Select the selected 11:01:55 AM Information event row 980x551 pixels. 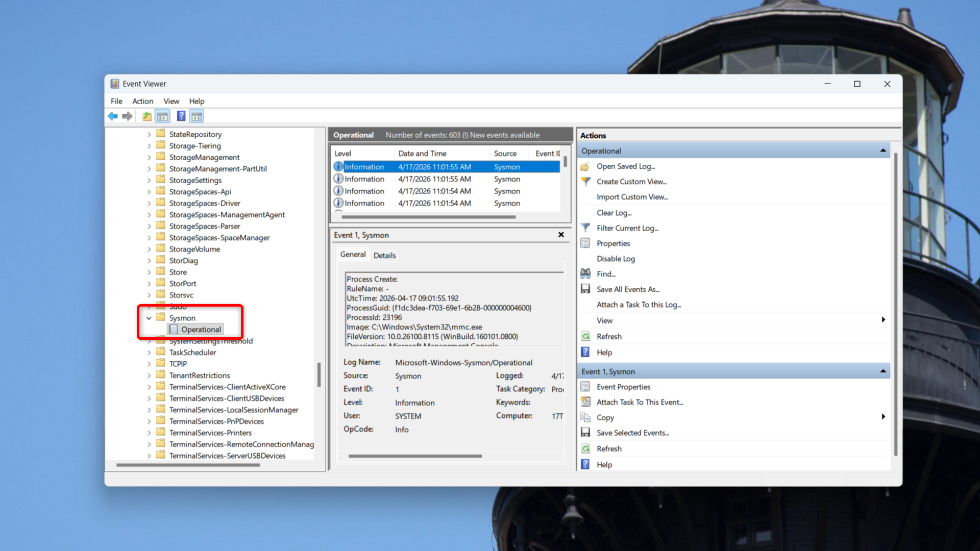point(447,167)
